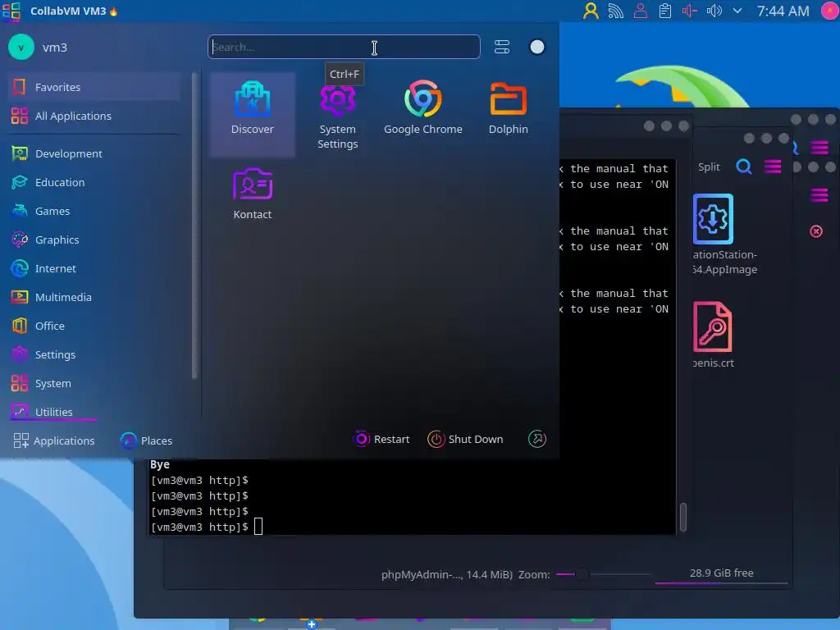The height and width of the screenshot is (630, 840).
Task: Click the launcher category list scrollbar
Action: [x=194, y=226]
